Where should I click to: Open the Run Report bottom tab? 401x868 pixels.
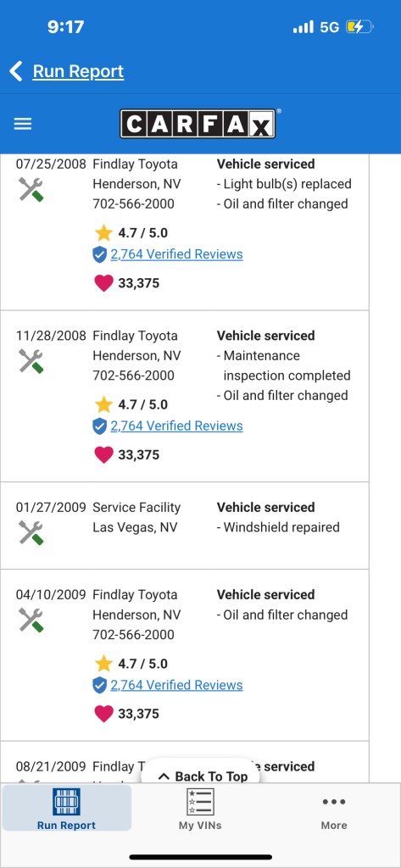click(x=66, y=808)
